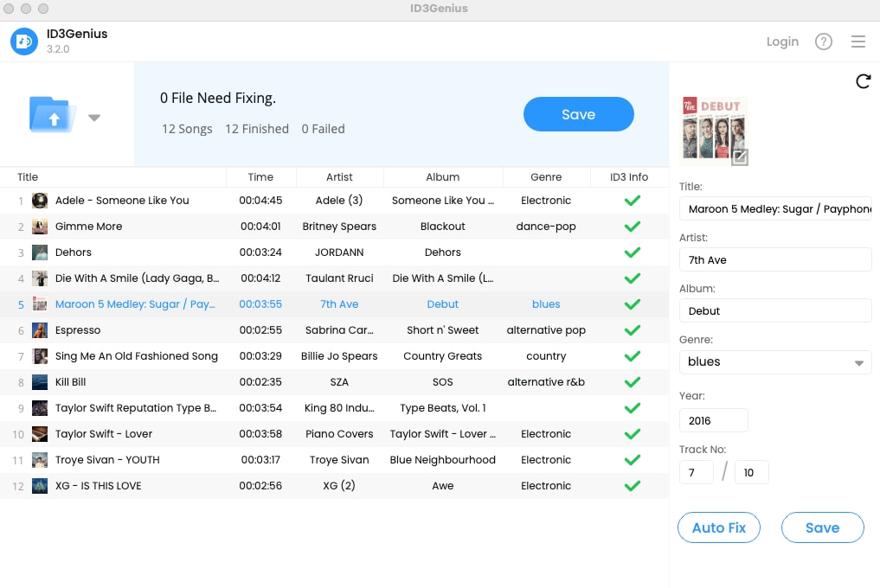Click the Taylor Swift - Lover cover thumbnail

(x=40, y=434)
